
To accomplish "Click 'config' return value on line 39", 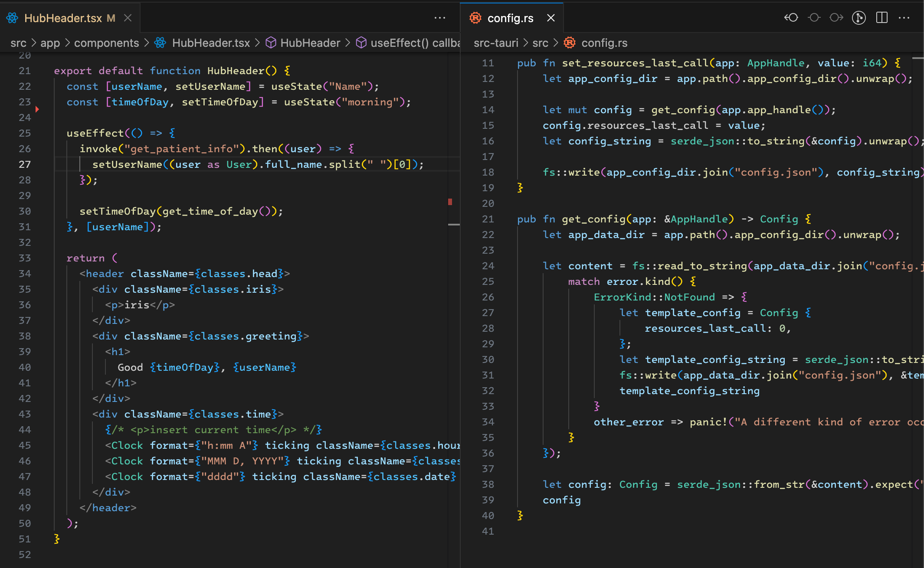I will coord(562,500).
